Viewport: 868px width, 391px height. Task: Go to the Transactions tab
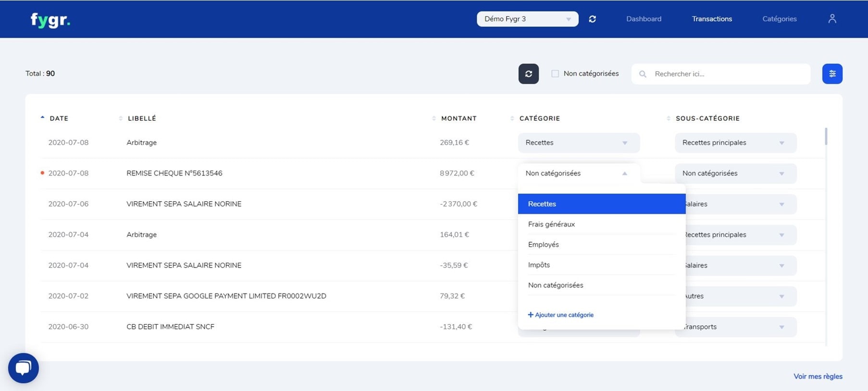[712, 19]
